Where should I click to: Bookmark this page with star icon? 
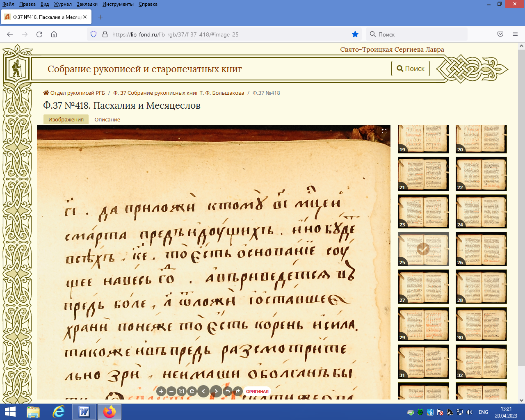355,34
